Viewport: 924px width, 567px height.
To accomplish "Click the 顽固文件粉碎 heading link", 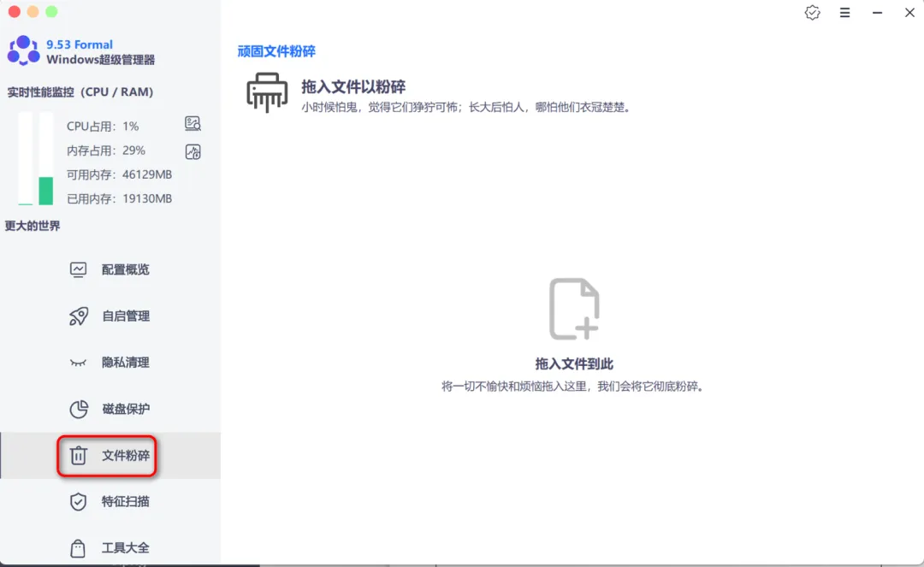I will pos(276,51).
